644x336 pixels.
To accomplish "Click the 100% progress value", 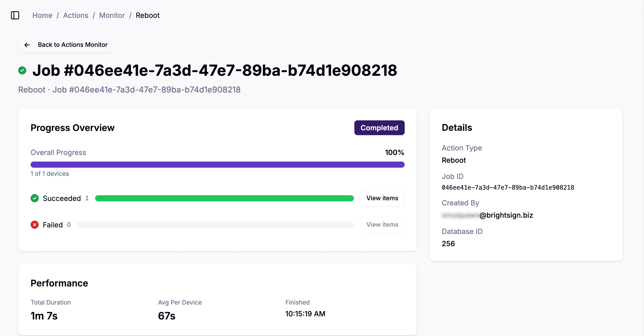I will [x=394, y=152].
